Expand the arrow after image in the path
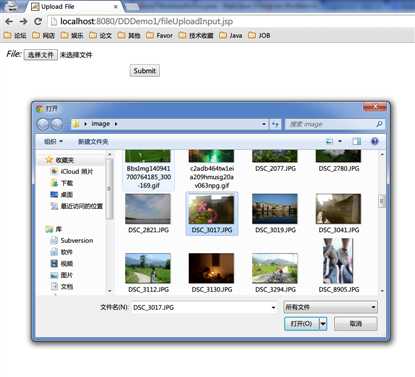Image resolution: width=415 pixels, height=377 pixels. click(116, 124)
